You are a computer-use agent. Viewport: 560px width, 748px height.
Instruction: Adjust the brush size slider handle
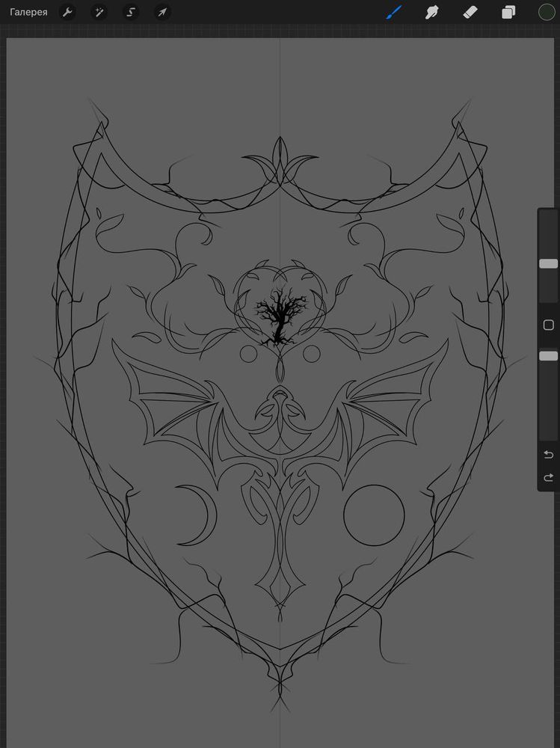pos(549,264)
